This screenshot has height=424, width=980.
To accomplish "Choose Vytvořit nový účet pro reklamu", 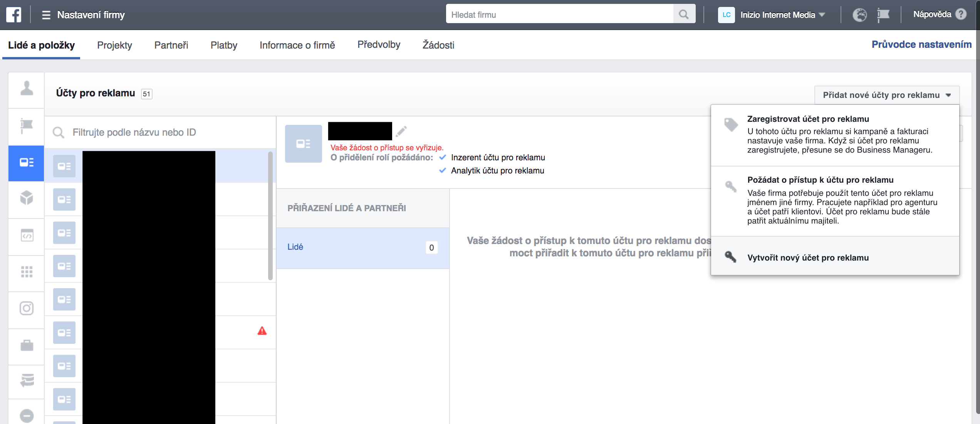I will tap(835, 257).
